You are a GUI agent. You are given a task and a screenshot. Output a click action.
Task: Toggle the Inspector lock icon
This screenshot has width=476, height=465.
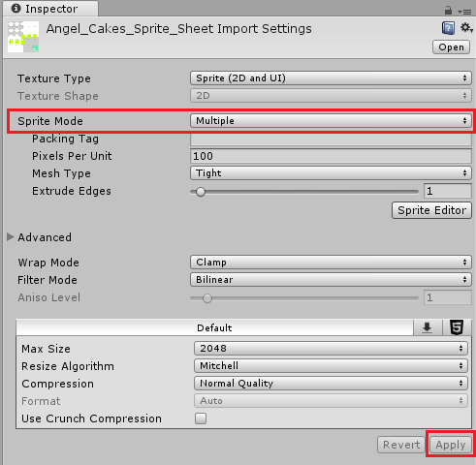[x=448, y=11]
